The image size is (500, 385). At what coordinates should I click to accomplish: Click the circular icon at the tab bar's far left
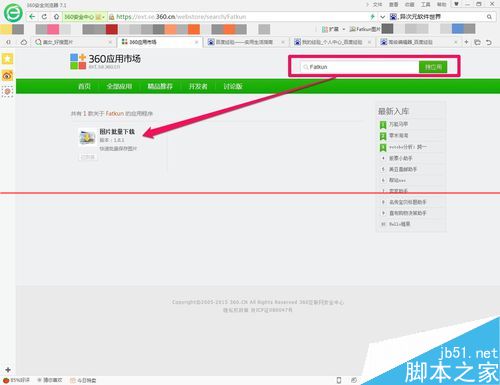click(x=8, y=42)
